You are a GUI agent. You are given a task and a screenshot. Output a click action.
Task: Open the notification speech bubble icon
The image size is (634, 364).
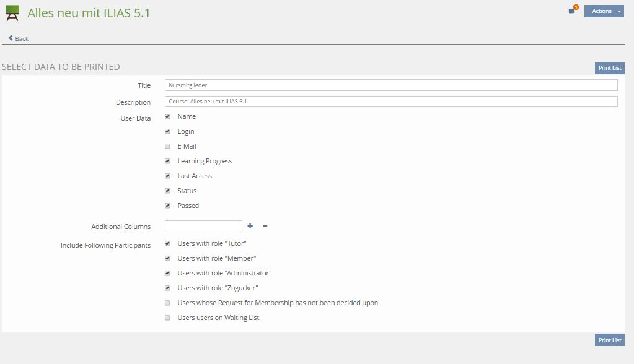coord(572,11)
